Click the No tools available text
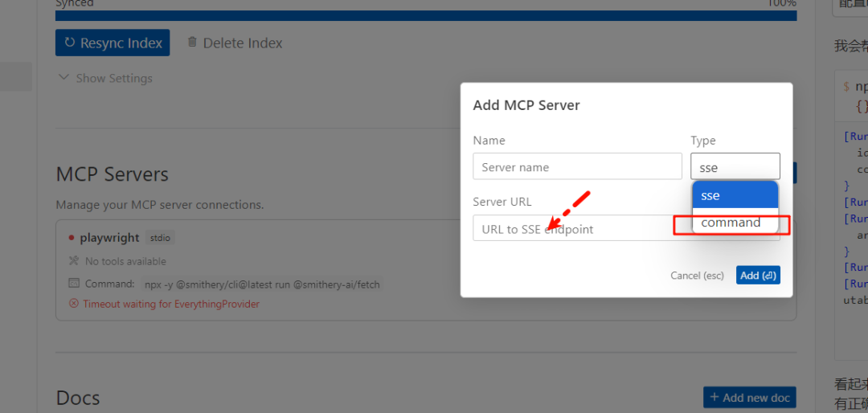Viewport: 868px width, 413px height. coord(125,261)
